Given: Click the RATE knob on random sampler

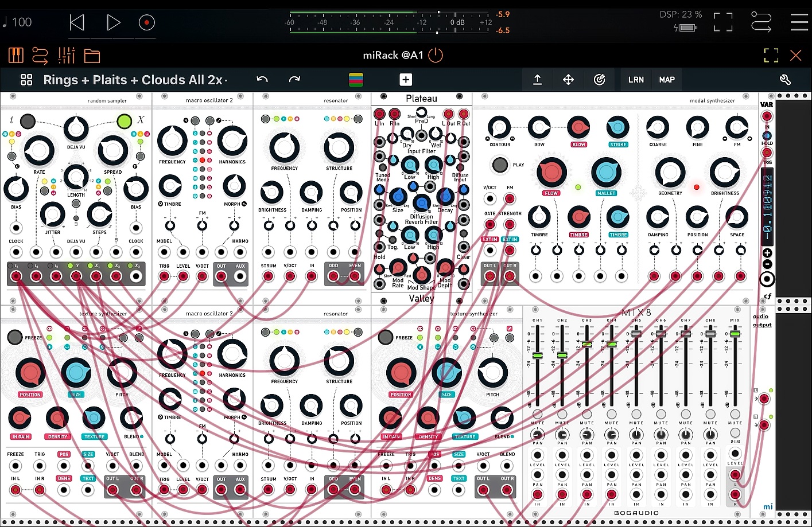Looking at the screenshot, I should click(39, 150).
